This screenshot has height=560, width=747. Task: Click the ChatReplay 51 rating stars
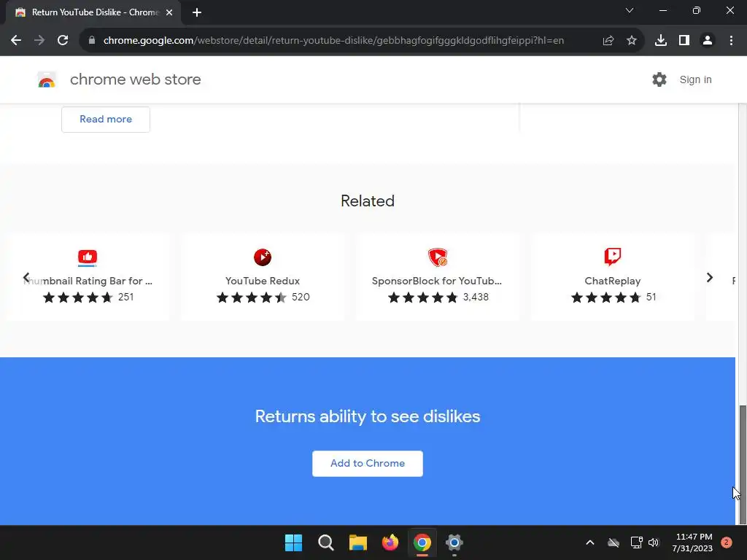(614, 297)
